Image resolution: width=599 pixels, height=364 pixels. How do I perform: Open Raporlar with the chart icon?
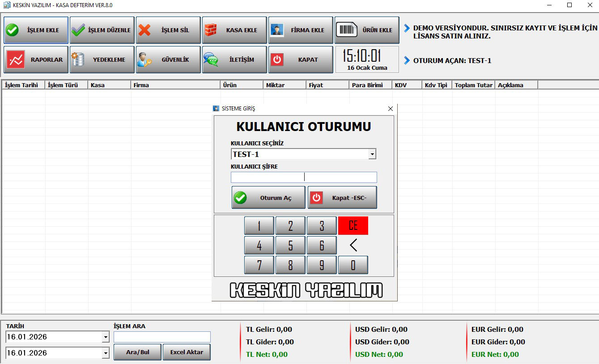[17, 60]
